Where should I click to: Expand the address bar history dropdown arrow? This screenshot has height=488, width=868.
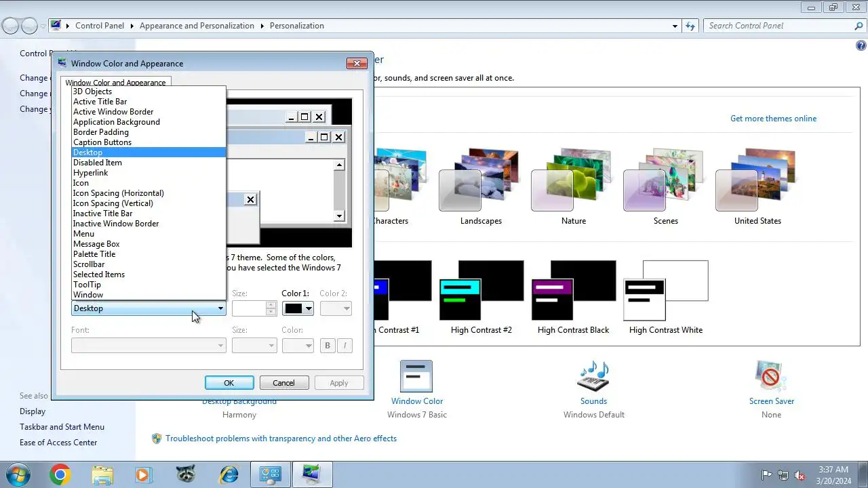coord(675,26)
